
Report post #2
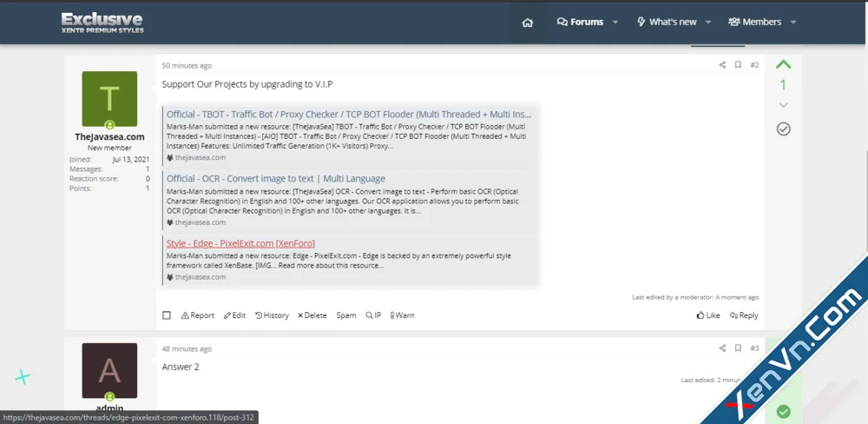click(x=198, y=315)
